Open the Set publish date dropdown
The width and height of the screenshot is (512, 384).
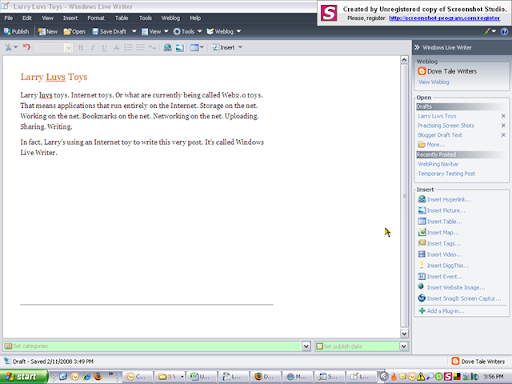(x=404, y=346)
